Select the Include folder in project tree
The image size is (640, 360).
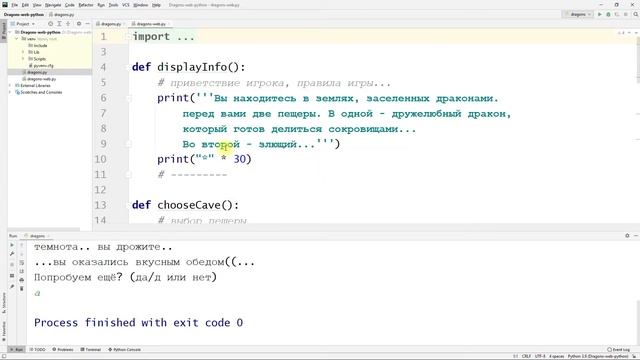(38, 45)
